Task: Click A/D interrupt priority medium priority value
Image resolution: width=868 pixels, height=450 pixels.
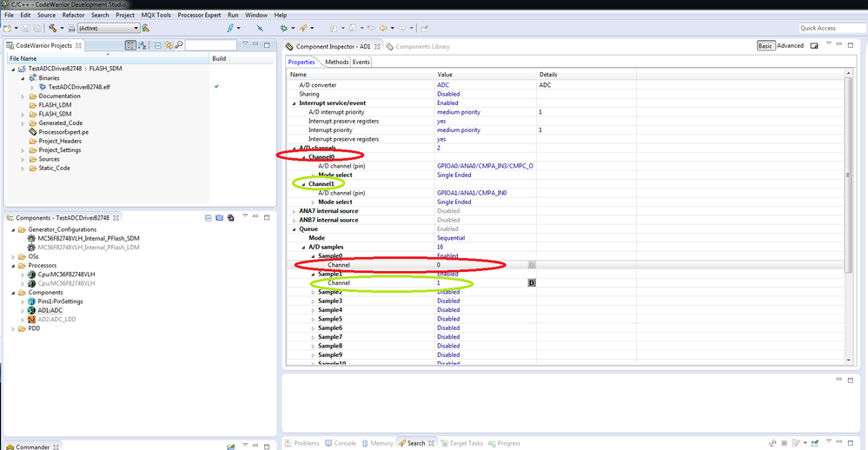Action: point(459,112)
